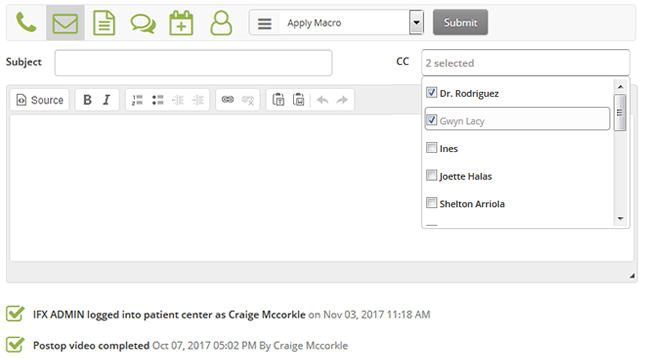Increase indent in editor
The height and width of the screenshot is (360, 645).
click(x=198, y=100)
